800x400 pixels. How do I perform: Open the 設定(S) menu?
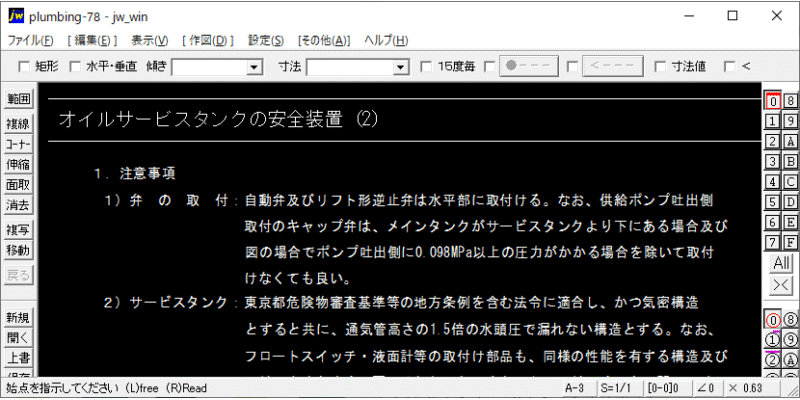click(x=266, y=40)
